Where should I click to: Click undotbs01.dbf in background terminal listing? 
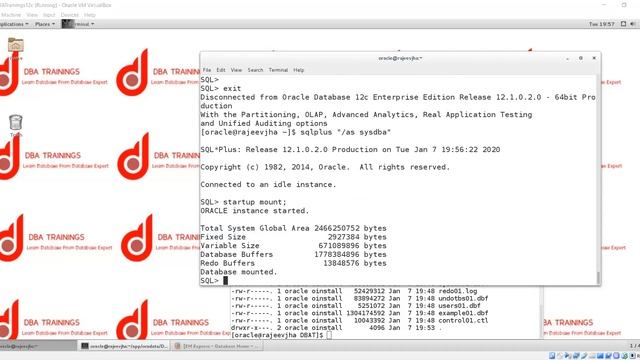point(463,298)
